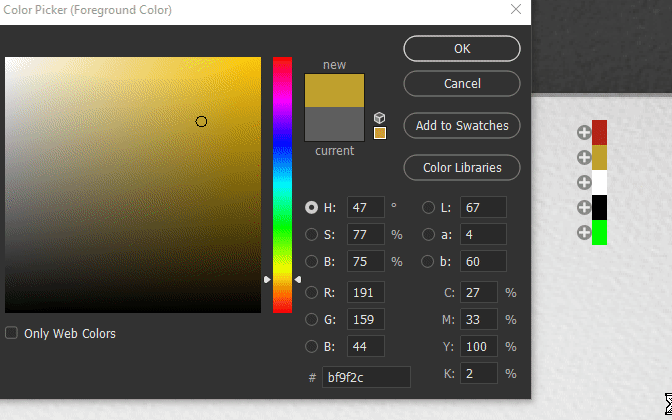Select the L lightness radio button

[x=428, y=208]
